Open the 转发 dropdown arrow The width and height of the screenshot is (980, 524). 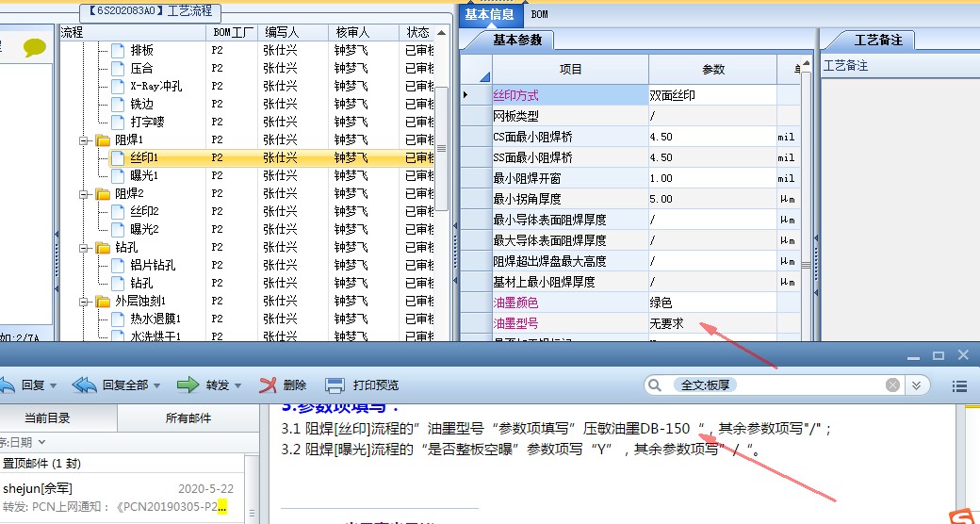(238, 385)
